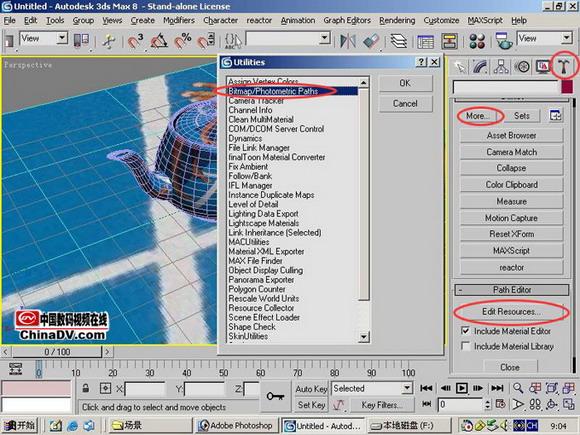
Task: Click the Configure Button Sets icon
Action: [555, 116]
